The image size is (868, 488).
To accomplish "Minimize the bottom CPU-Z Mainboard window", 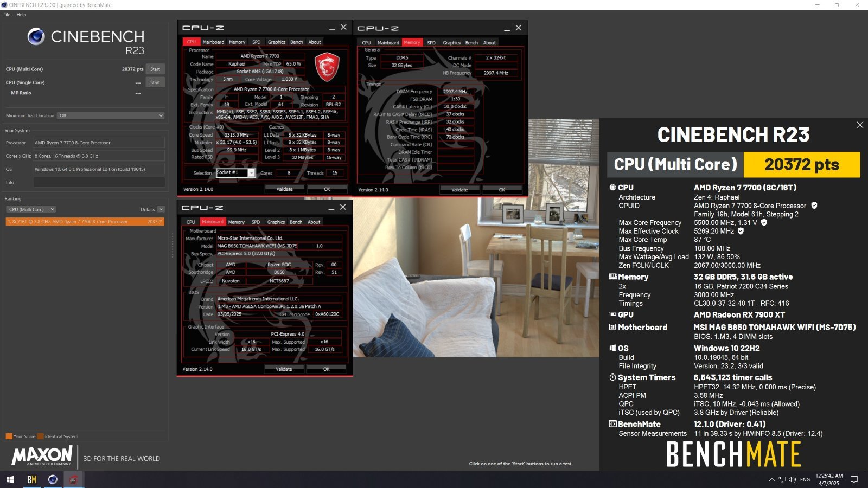I will 331,208.
